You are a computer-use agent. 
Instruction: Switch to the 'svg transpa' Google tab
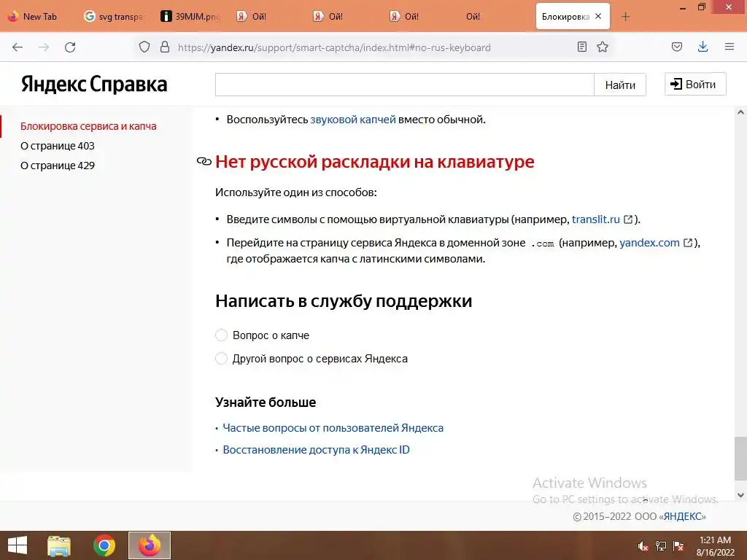(115, 17)
